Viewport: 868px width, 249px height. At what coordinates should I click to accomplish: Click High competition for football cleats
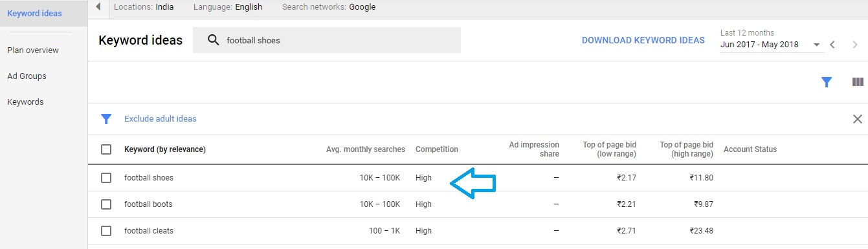coord(423,231)
